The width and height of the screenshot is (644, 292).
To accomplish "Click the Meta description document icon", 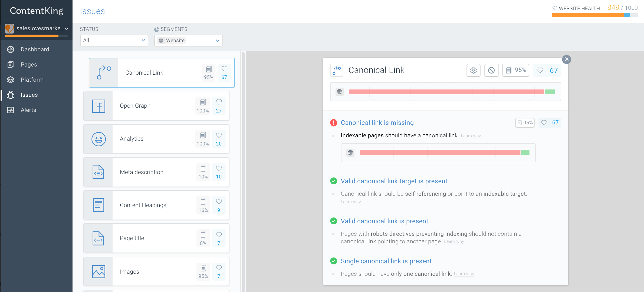I will pyautogui.click(x=98, y=172).
